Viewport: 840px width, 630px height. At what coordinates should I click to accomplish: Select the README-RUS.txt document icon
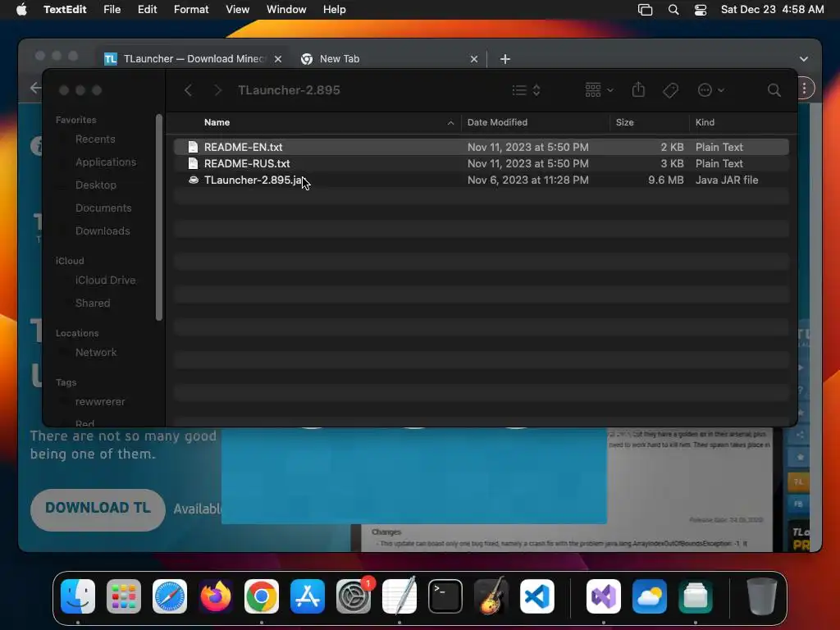tap(194, 163)
